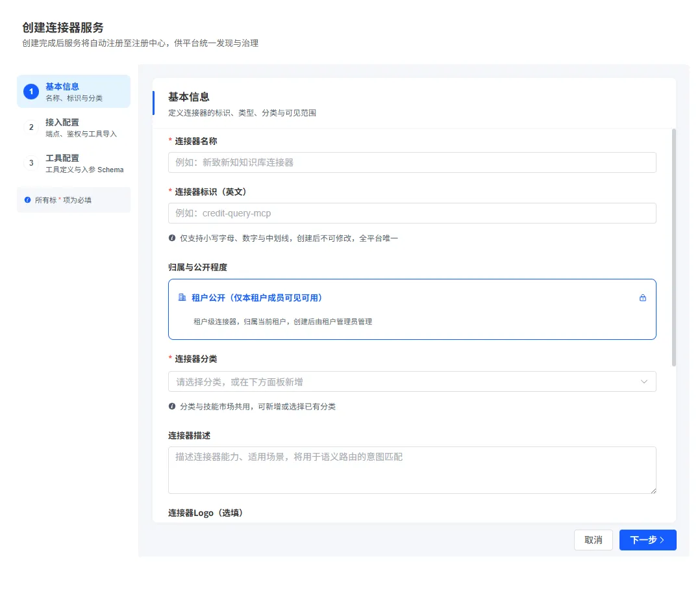The image size is (700, 592).
Task: Focus the 连接器标识（英文） input field
Action: click(x=412, y=213)
